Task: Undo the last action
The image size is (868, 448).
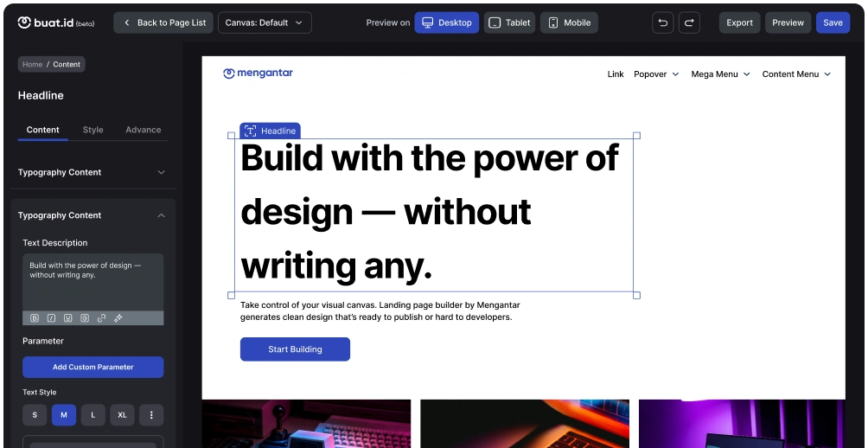Action: pos(662,22)
